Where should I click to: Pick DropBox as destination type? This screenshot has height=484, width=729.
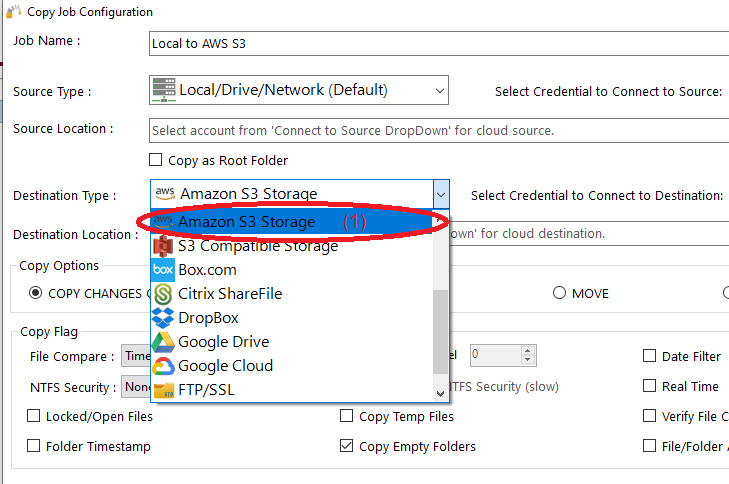click(x=209, y=318)
